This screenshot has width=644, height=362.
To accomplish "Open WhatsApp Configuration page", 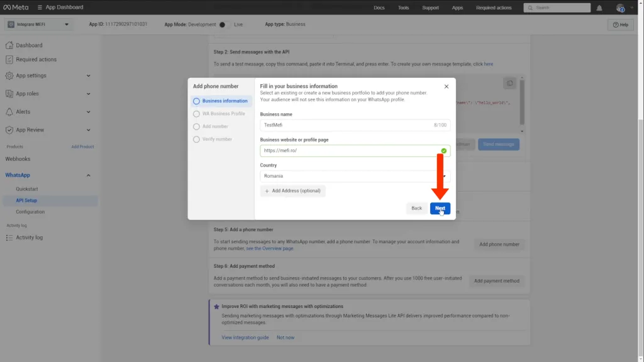I will [30, 212].
